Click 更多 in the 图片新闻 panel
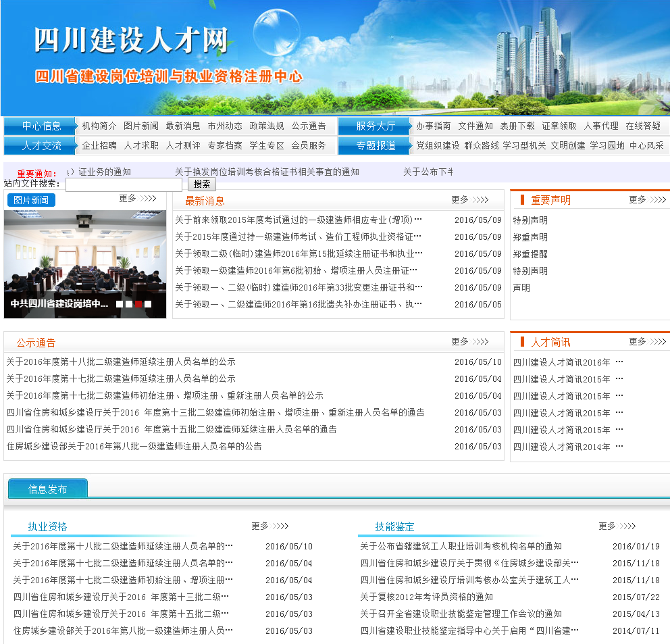The image size is (670, 644). (138, 199)
